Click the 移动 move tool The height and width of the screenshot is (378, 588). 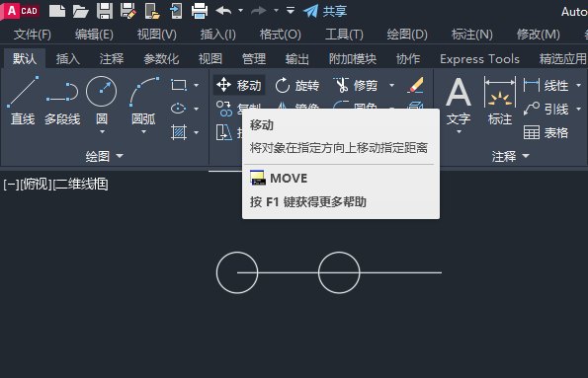(x=239, y=85)
